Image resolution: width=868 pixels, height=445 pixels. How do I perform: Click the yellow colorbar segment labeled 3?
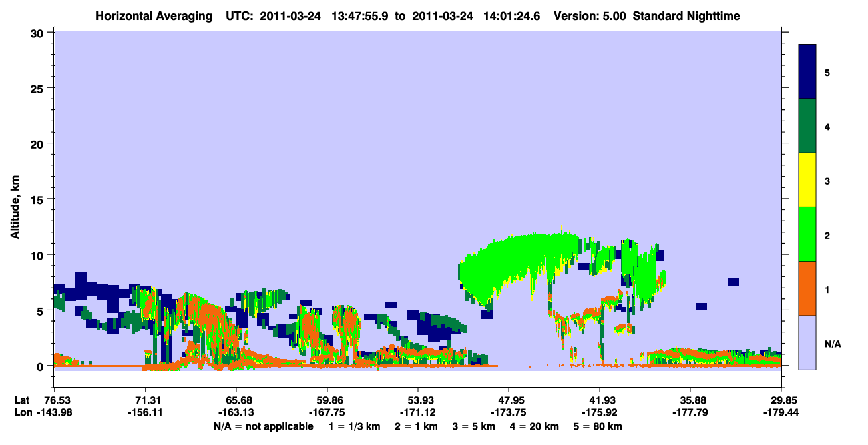click(807, 180)
